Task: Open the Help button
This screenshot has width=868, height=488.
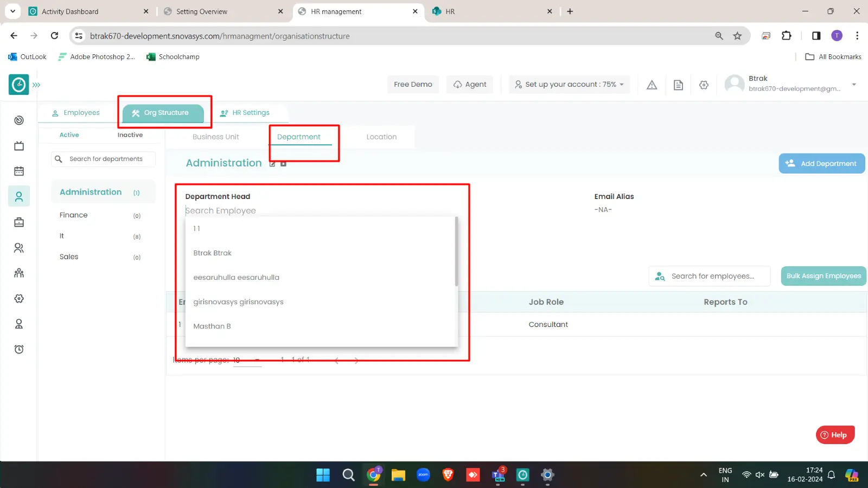Action: pyautogui.click(x=835, y=435)
